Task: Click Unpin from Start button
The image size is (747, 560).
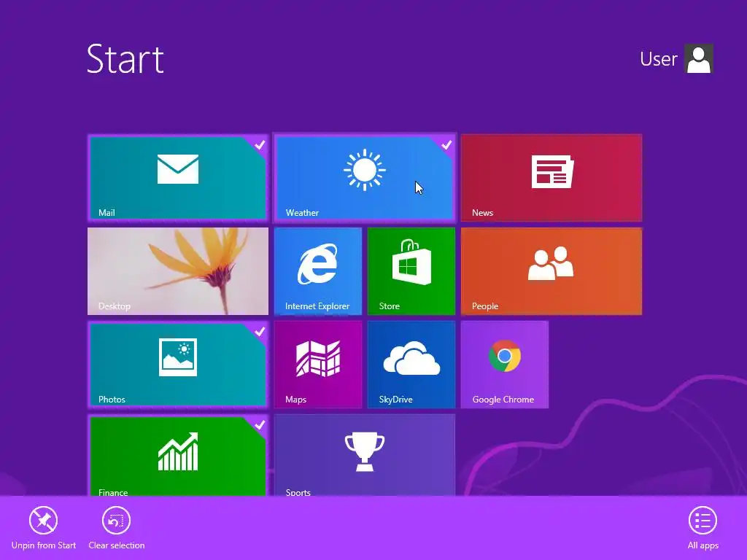Action: (43, 528)
